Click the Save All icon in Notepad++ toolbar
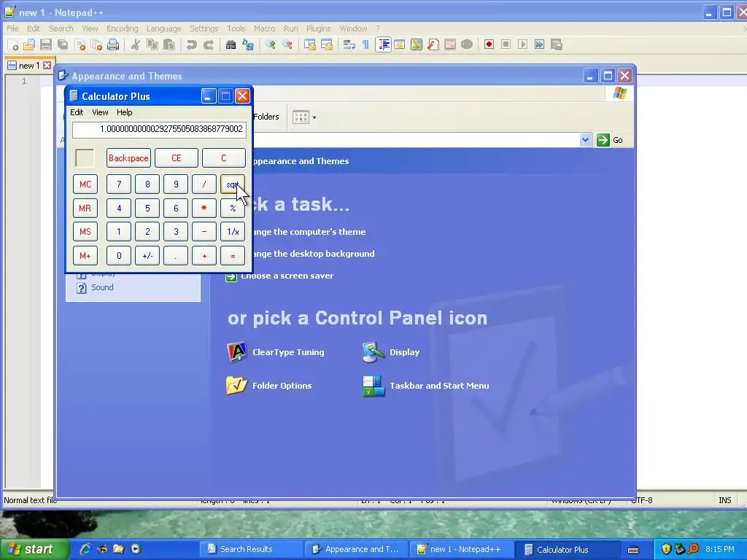The width and height of the screenshot is (747, 560). click(x=63, y=44)
